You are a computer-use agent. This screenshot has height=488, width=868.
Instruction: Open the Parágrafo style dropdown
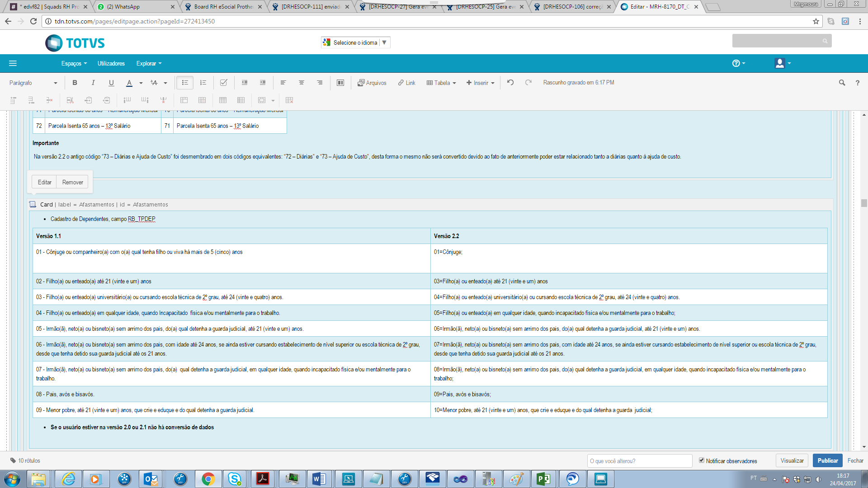coord(33,83)
